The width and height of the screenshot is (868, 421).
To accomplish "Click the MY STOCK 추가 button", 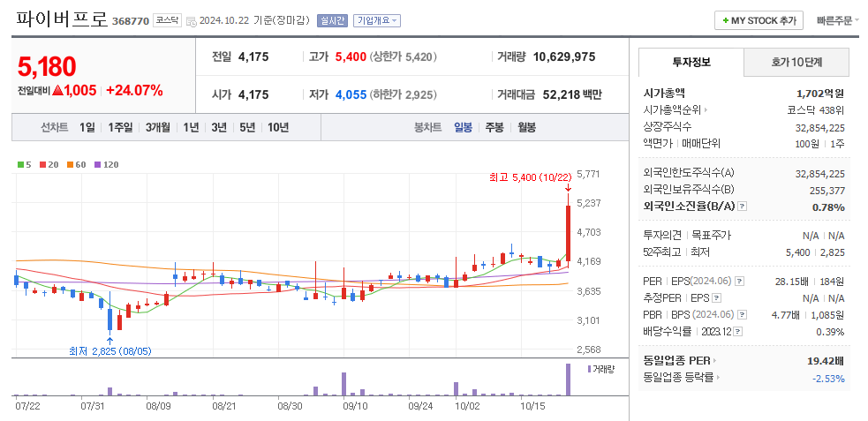I will [759, 21].
